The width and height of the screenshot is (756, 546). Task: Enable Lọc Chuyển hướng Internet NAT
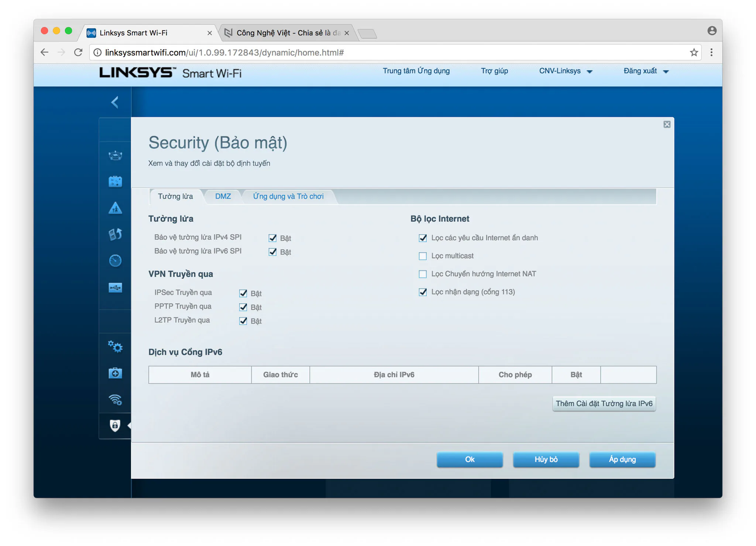pyautogui.click(x=423, y=274)
